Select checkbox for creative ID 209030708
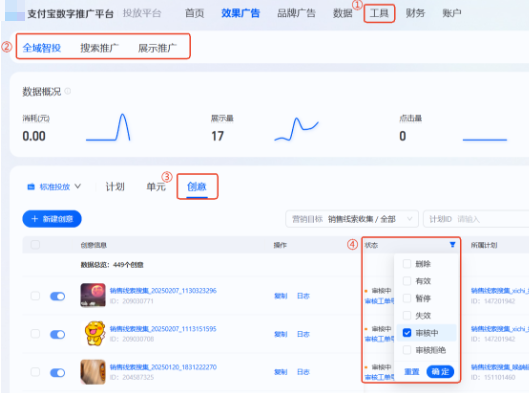 tap(35, 334)
